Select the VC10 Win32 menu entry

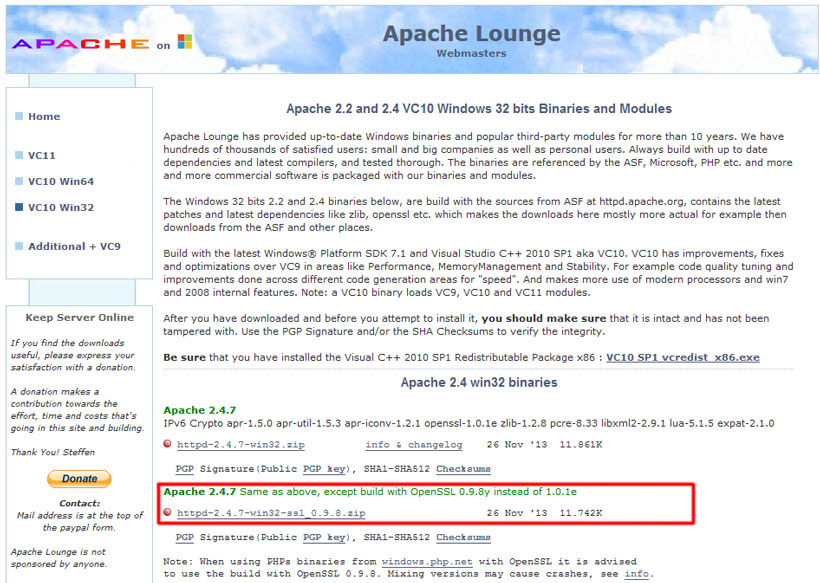(61, 208)
